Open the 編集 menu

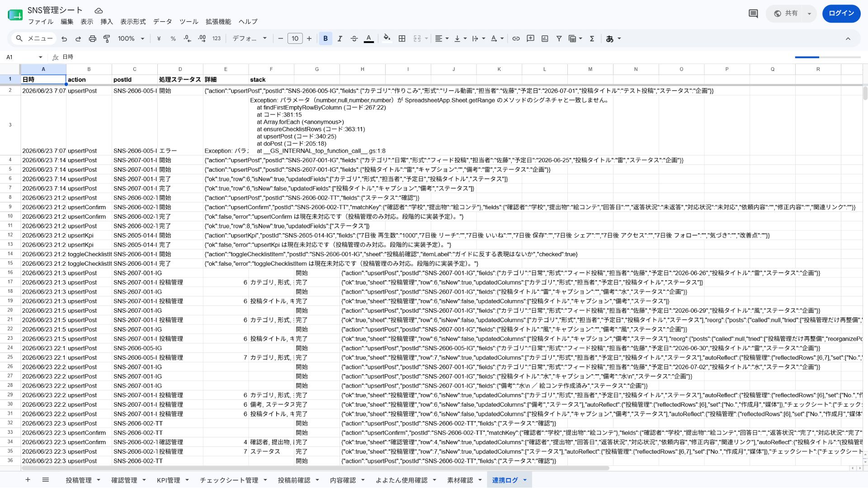point(67,22)
